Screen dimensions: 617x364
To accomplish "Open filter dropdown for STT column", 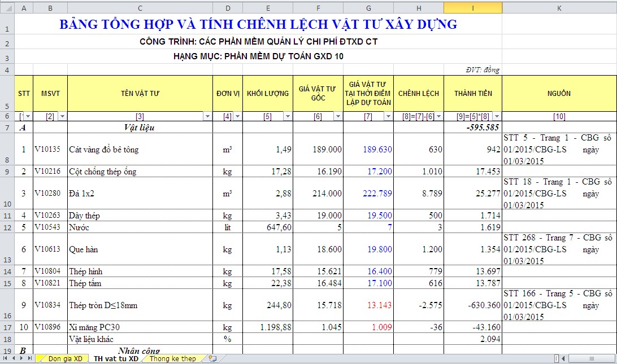I will (x=28, y=116).
